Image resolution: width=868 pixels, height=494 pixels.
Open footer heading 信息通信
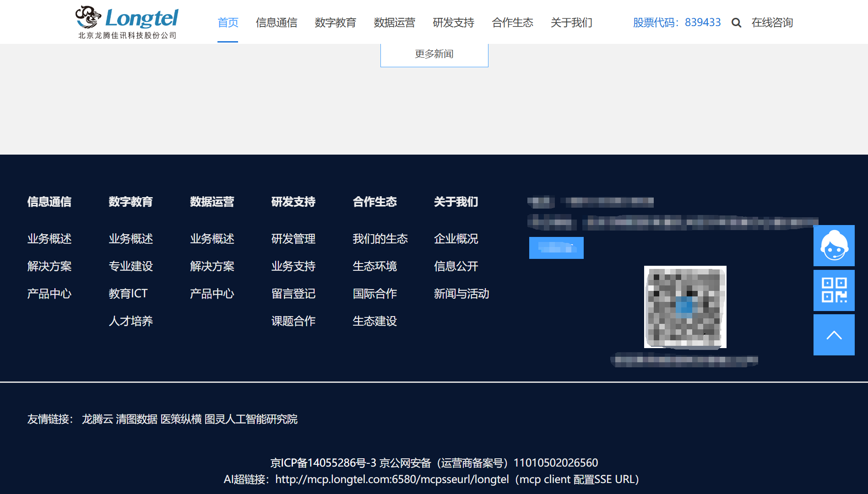coord(49,202)
